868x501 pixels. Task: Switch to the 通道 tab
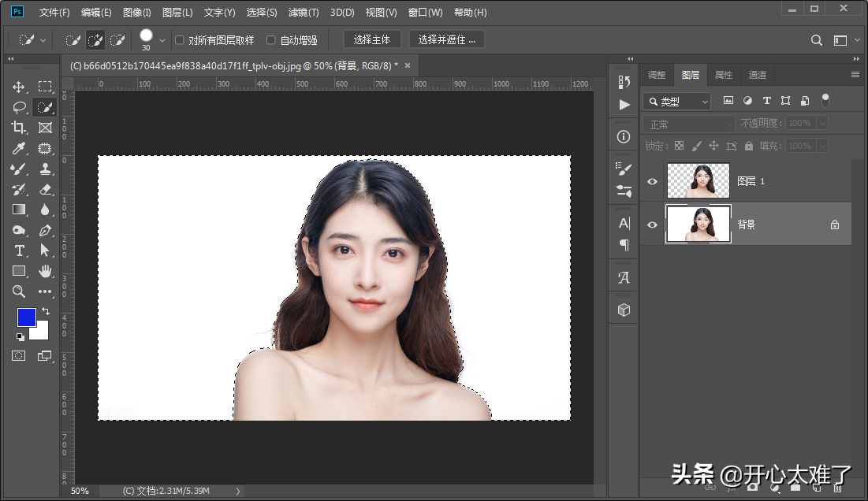[757, 75]
